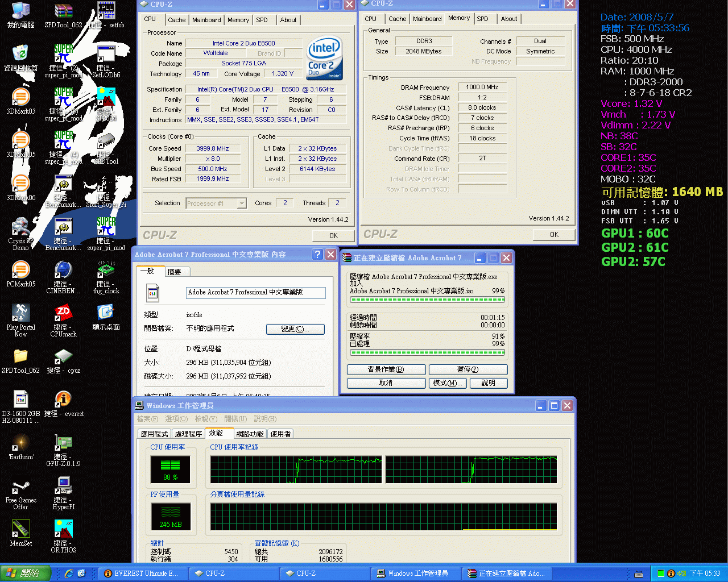
Task: Click the NVIDIA tray icon
Action: click(681, 573)
